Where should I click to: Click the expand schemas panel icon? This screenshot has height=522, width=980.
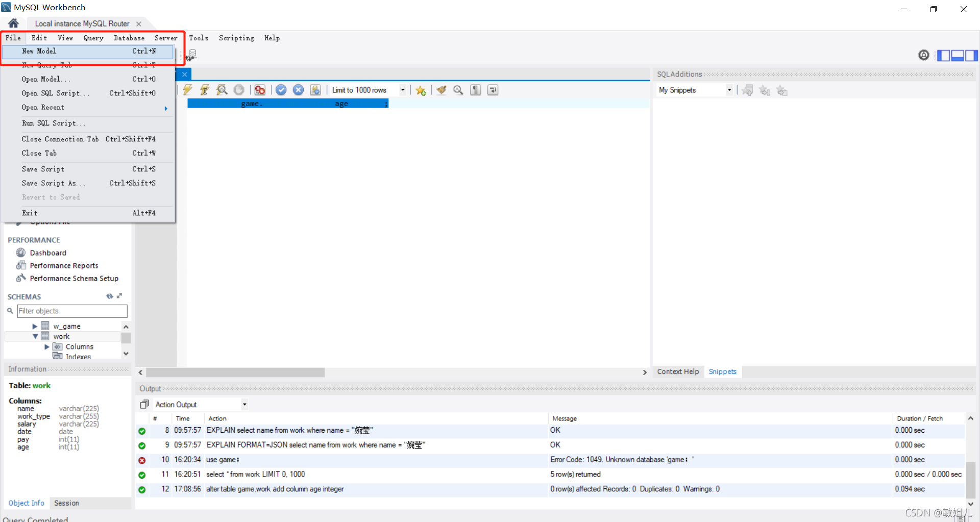tap(119, 296)
